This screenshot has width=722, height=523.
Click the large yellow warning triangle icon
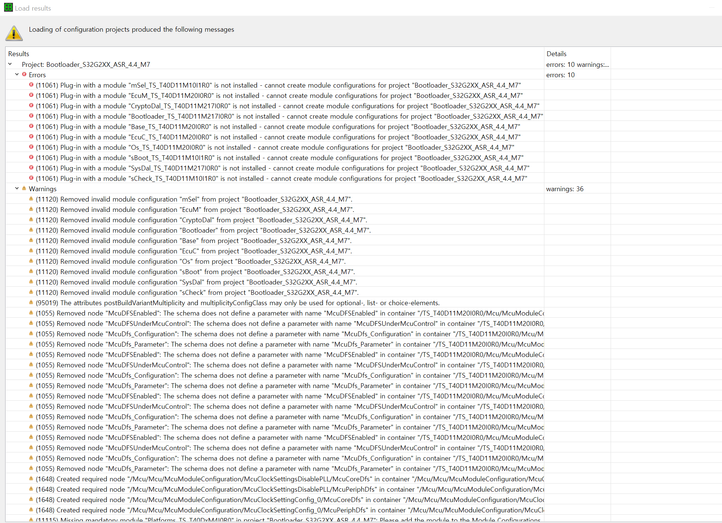pyautogui.click(x=14, y=32)
